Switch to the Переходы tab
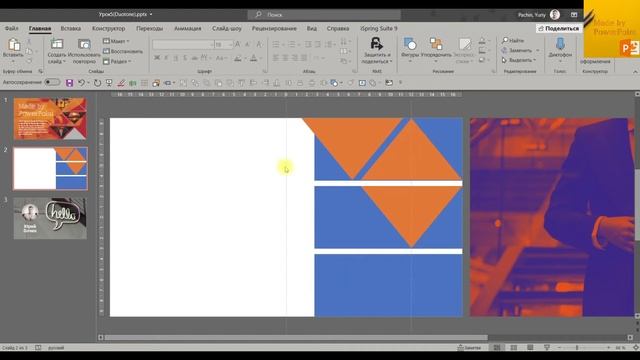Screen dimensions: 640x360 pos(149,29)
